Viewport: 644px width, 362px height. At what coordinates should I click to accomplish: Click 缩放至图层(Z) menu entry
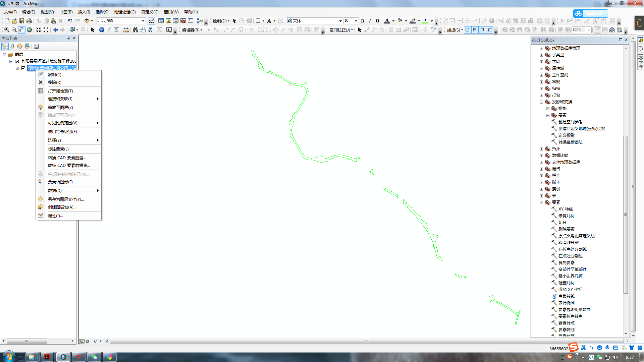(x=60, y=108)
